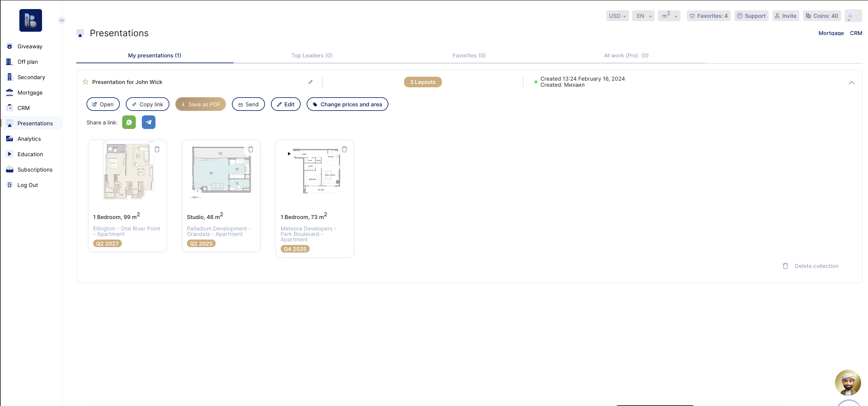Screen dimensions: 868x406
Task: Collapse the sidebar with double-chevron icon
Action: pyautogui.click(x=62, y=20)
